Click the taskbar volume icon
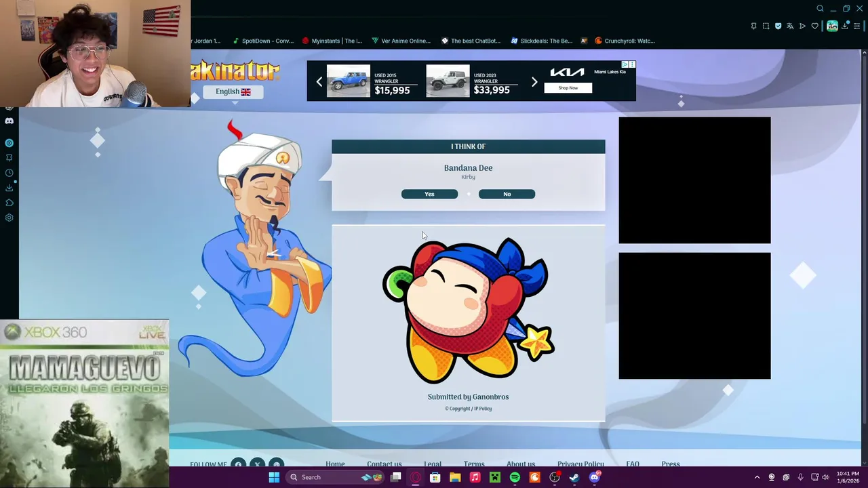 [x=825, y=477]
